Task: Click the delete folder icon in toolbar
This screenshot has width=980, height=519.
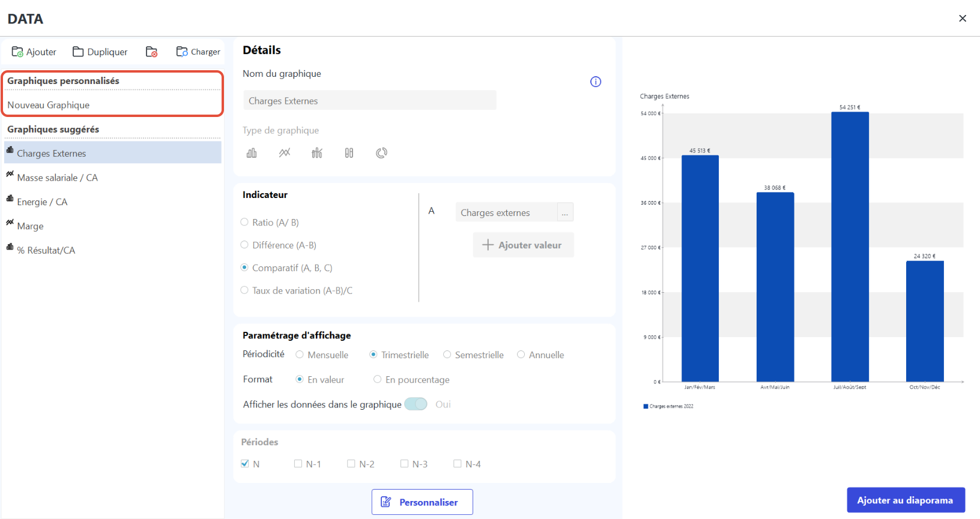Action: click(152, 52)
